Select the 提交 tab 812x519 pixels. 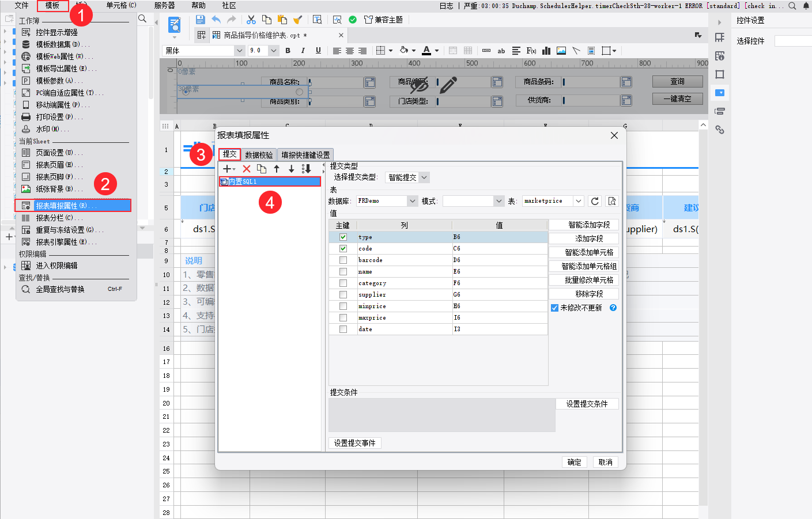(x=229, y=154)
